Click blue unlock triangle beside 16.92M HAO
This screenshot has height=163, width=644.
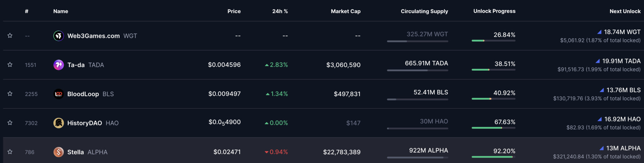point(599,119)
